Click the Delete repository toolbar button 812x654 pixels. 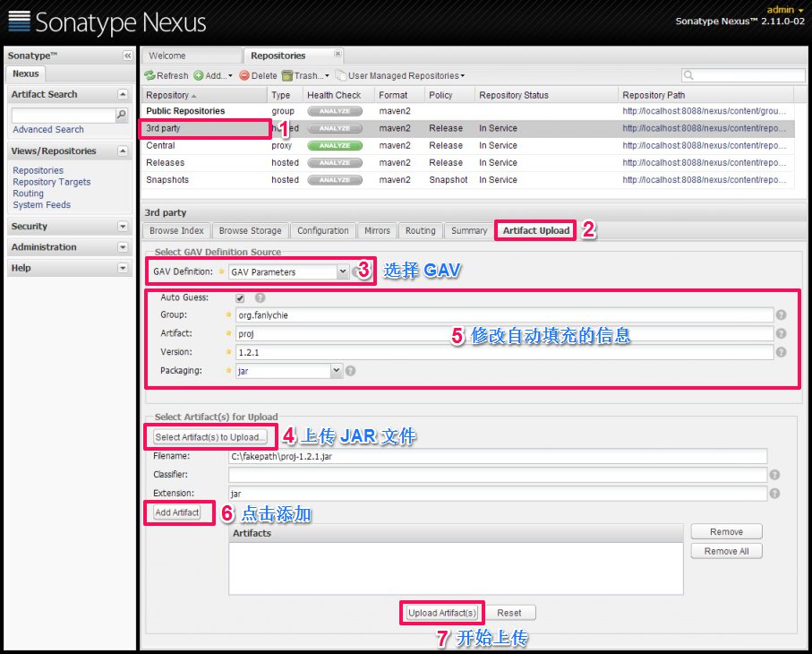coord(259,75)
